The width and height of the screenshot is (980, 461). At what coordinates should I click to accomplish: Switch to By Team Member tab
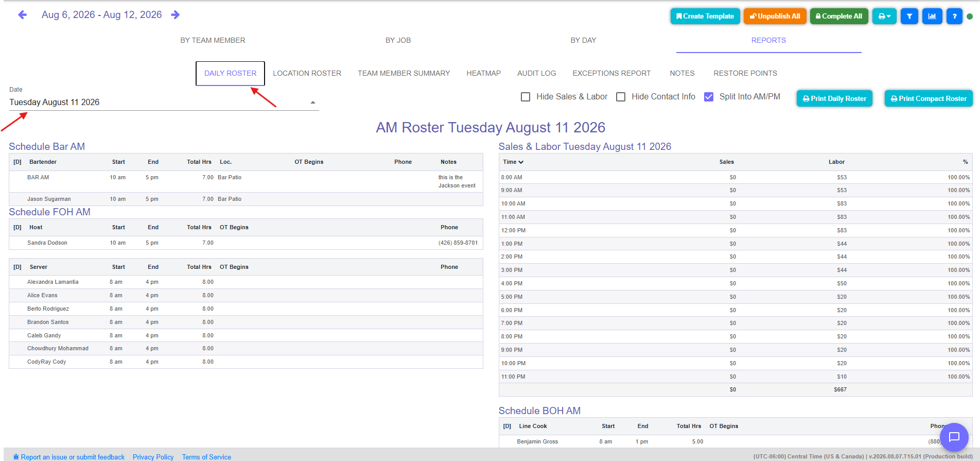coord(213,40)
